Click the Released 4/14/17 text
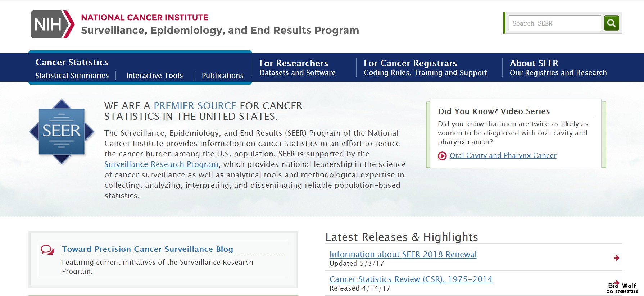The width and height of the screenshot is (644, 296). pos(360,288)
